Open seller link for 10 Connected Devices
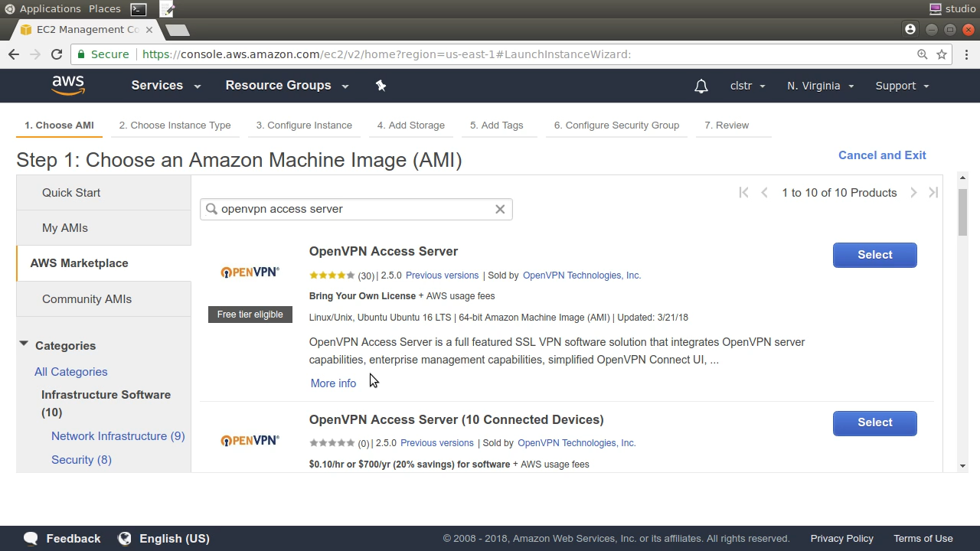Image resolution: width=980 pixels, height=551 pixels. (577, 443)
